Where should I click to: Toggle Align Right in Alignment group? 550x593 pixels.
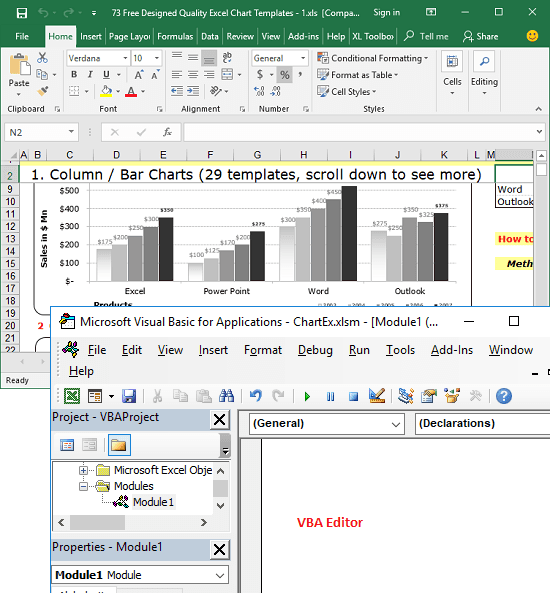click(x=209, y=75)
